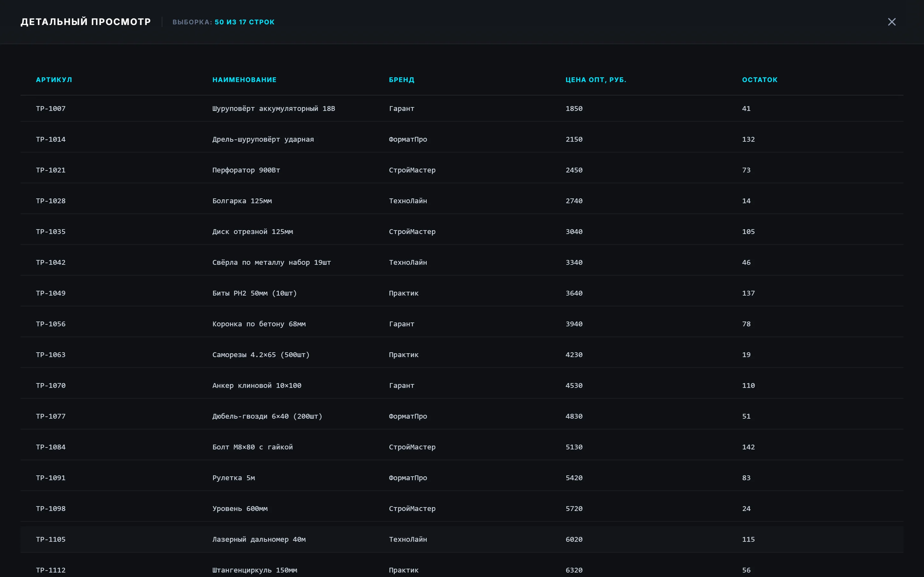This screenshot has width=924, height=577.
Task: Click the highlighted Лазерный дальномер 40м row
Action: coord(462,539)
